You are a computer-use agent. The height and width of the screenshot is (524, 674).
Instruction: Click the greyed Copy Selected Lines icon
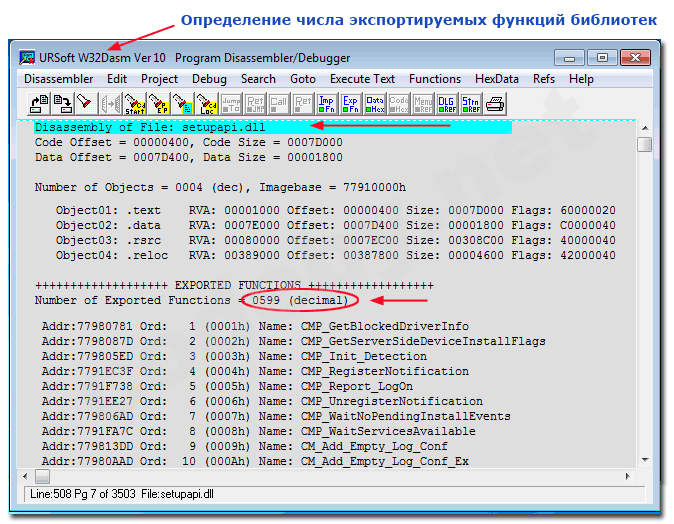(x=110, y=104)
